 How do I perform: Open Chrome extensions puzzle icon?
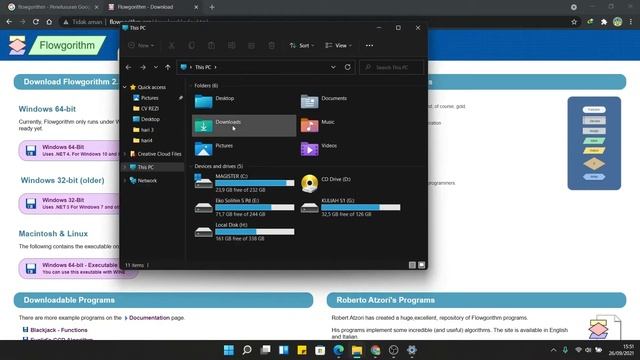(x=604, y=22)
